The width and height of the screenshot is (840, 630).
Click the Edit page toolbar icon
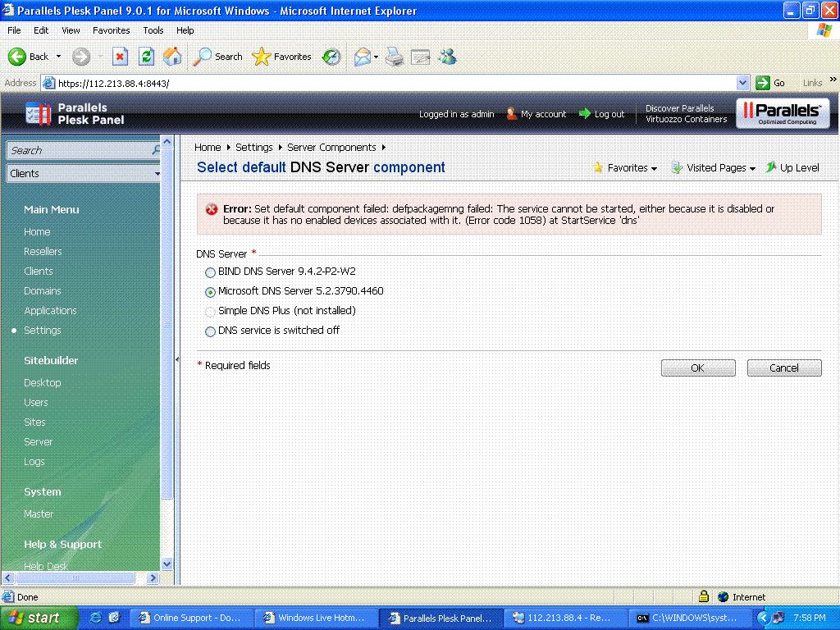421,57
